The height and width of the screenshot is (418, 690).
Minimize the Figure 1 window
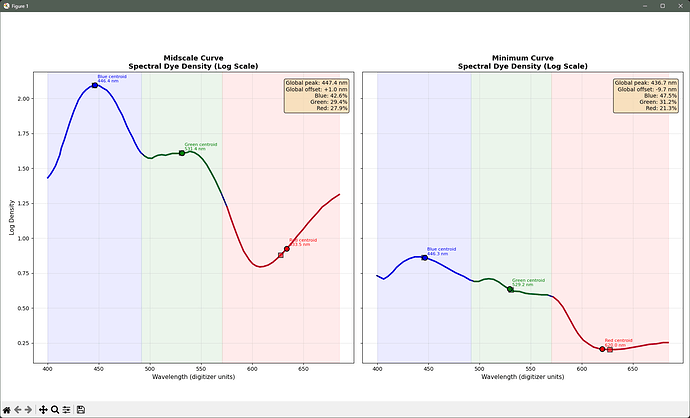[x=645, y=6]
